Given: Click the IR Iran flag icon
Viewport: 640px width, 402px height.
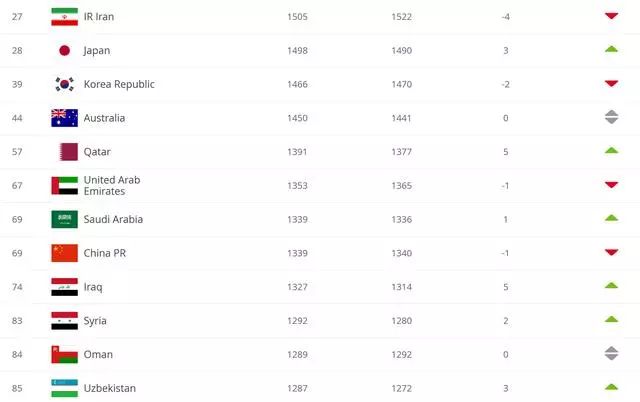Looking at the screenshot, I should 64,17.
